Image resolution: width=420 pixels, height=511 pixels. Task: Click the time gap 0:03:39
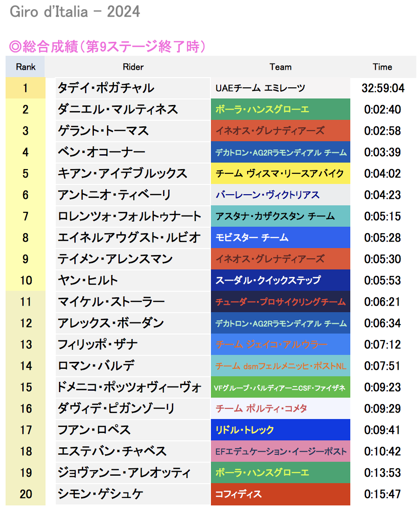click(x=383, y=152)
